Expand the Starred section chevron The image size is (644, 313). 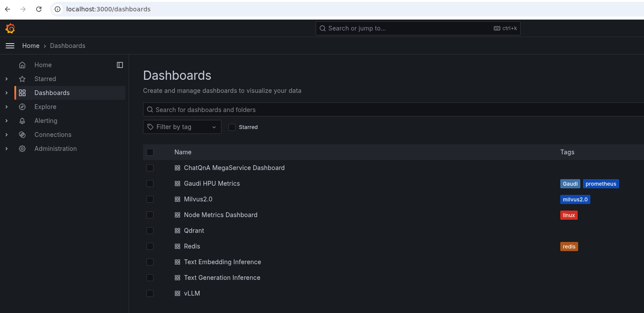point(7,79)
